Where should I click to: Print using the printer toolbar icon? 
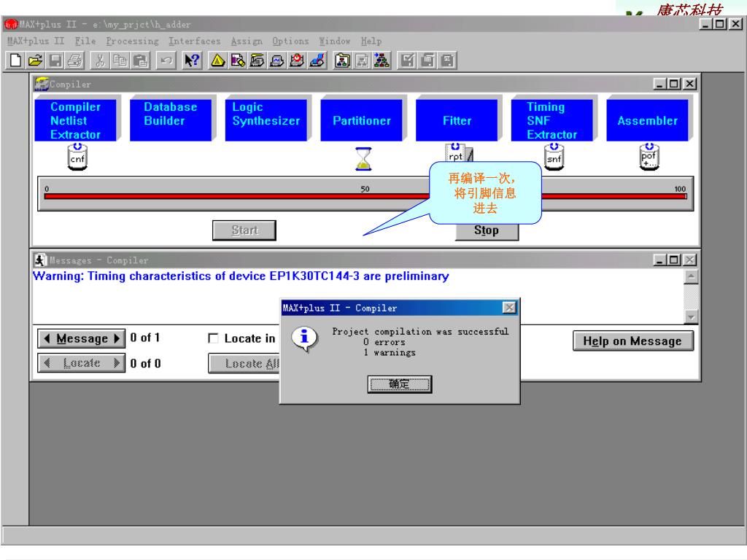pos(75,61)
